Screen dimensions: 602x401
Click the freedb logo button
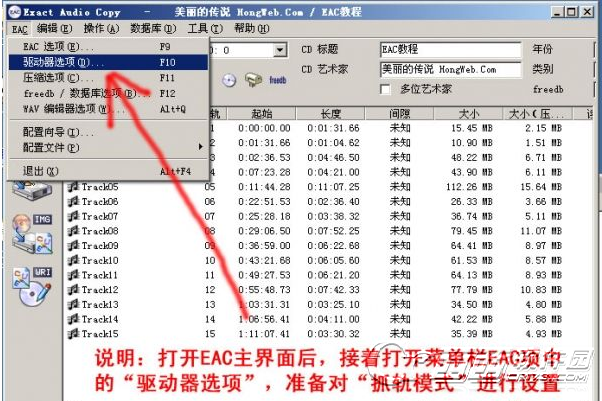pyautogui.click(x=278, y=80)
